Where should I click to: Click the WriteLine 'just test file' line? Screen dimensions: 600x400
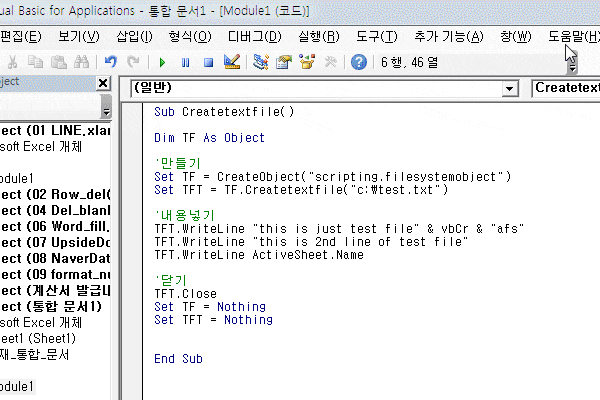click(339, 229)
